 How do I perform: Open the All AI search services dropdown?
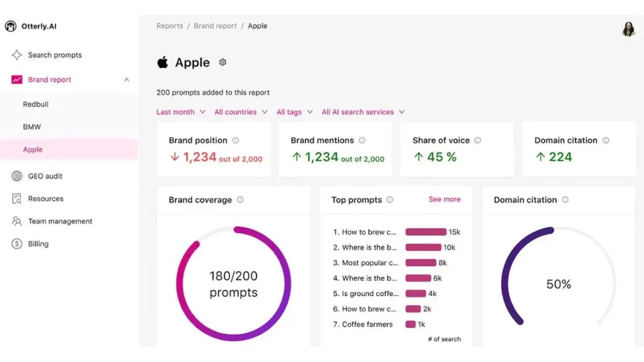click(363, 112)
